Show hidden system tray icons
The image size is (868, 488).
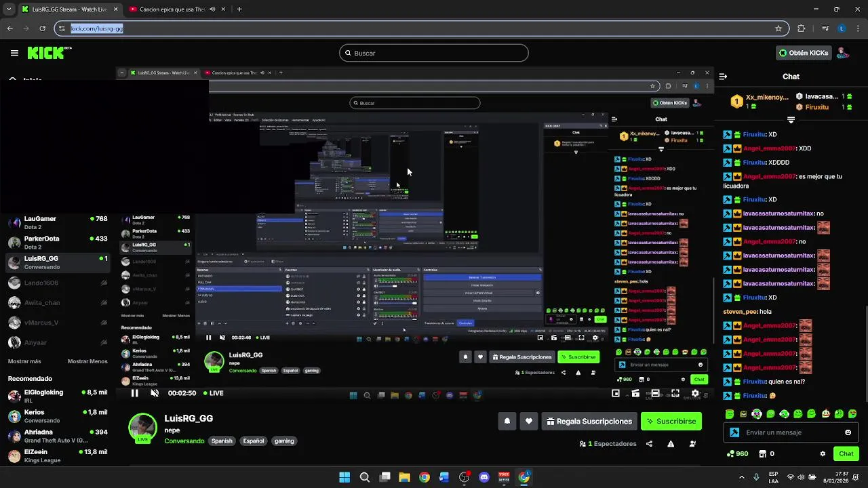[x=742, y=477]
